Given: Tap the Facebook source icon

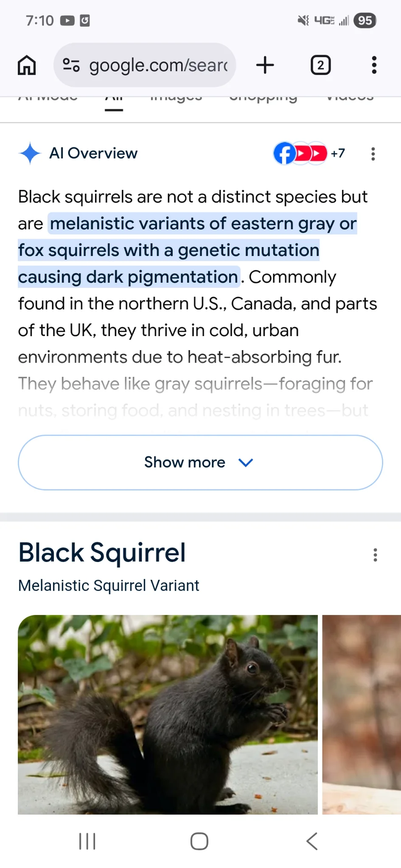Looking at the screenshot, I should point(284,153).
